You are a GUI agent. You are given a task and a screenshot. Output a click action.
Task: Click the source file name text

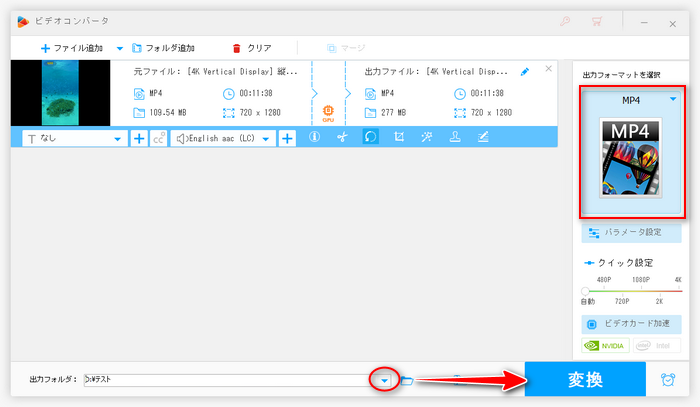coord(216,71)
